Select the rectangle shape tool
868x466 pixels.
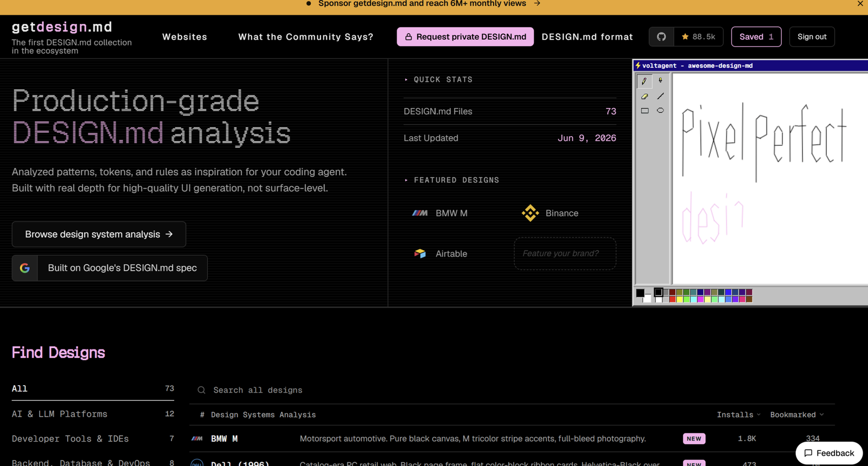pyautogui.click(x=644, y=111)
